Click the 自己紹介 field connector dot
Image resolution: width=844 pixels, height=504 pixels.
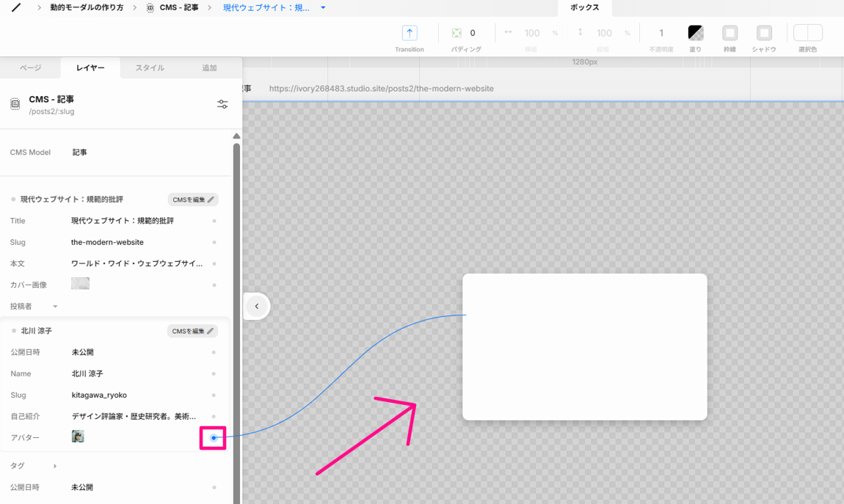214,416
